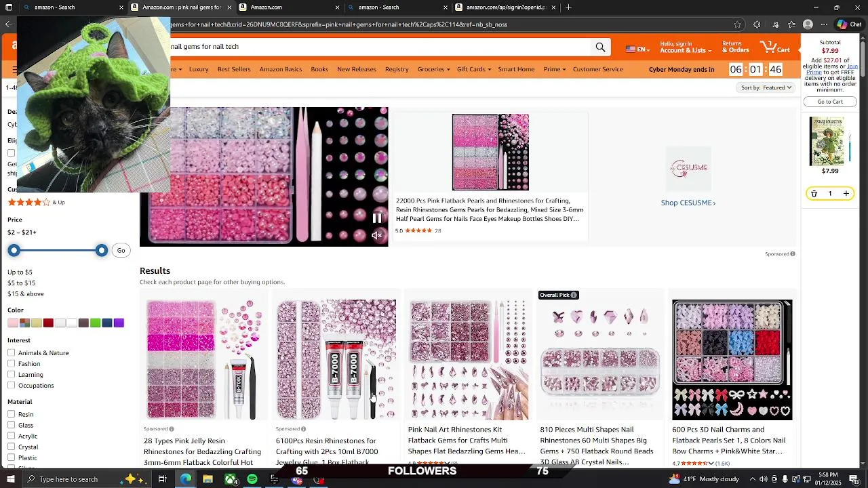
Task: Open Windows Start menu
Action: 10,479
